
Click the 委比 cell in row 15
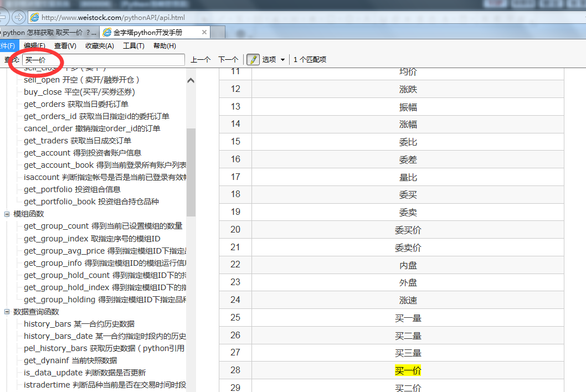pos(408,142)
